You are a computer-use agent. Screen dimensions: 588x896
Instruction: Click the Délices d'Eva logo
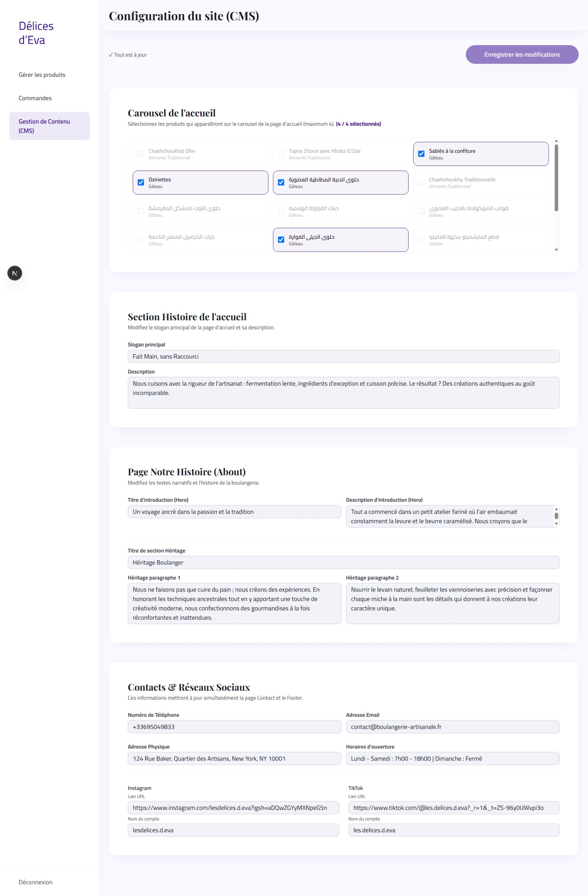point(36,33)
